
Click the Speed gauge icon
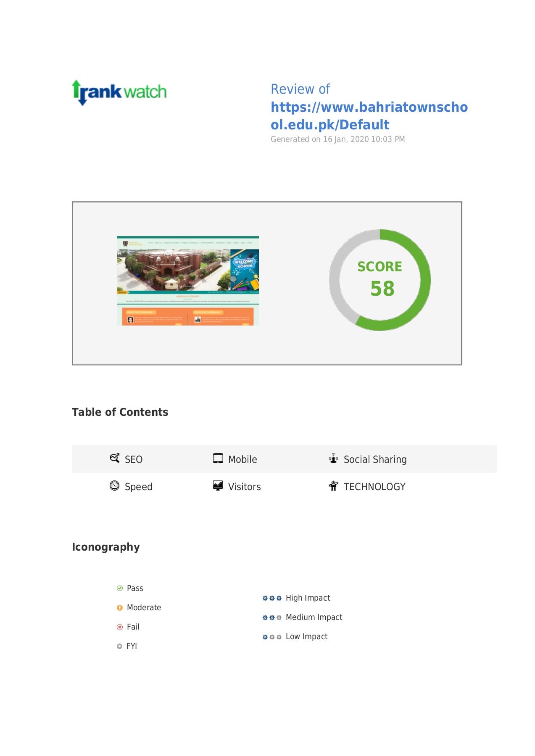point(114,486)
